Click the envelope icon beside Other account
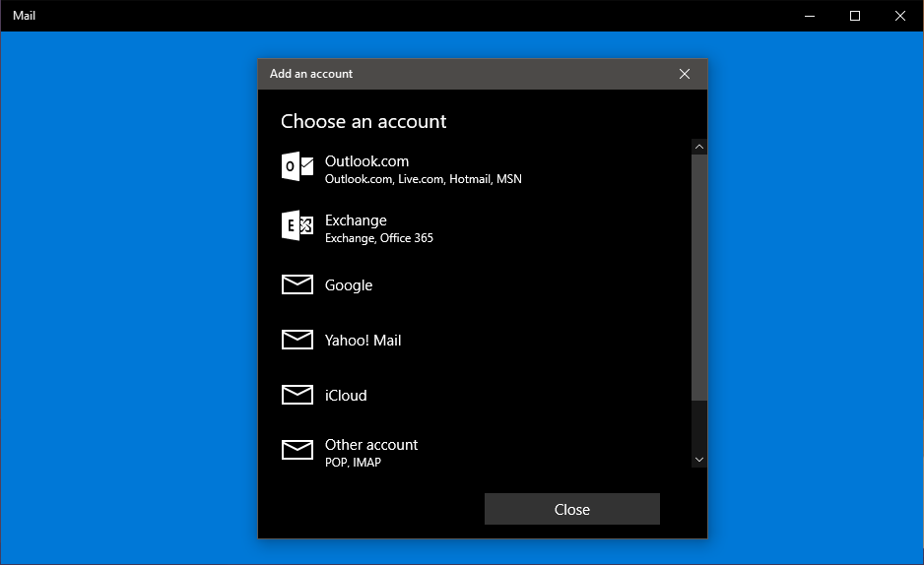Viewport: 924px width, 565px height. 297,450
